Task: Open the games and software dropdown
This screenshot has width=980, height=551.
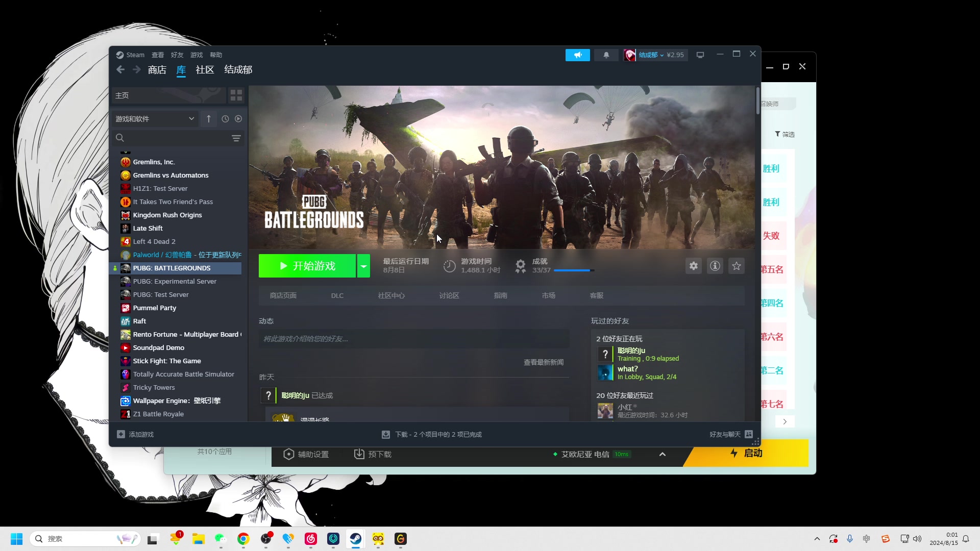Action: click(155, 119)
